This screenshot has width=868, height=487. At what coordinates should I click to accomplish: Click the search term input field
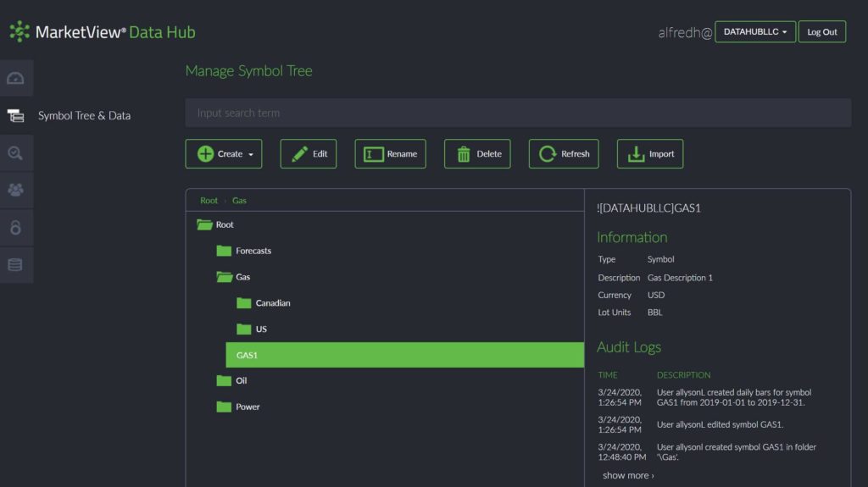click(517, 113)
